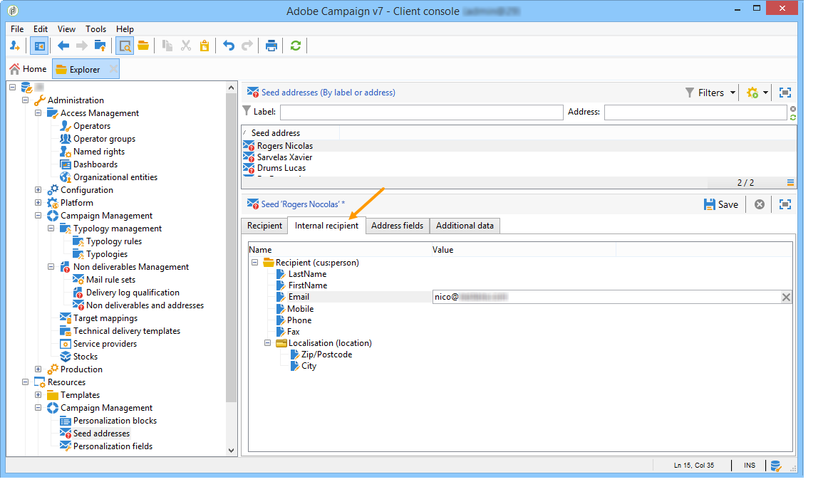The width and height of the screenshot is (828, 504).
Task: Collapse the Localisation (location) node
Action: click(268, 343)
